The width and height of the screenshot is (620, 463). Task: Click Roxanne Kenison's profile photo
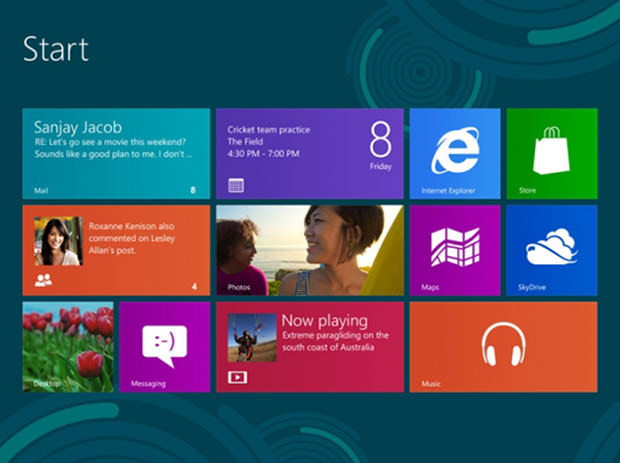pyautogui.click(x=58, y=241)
